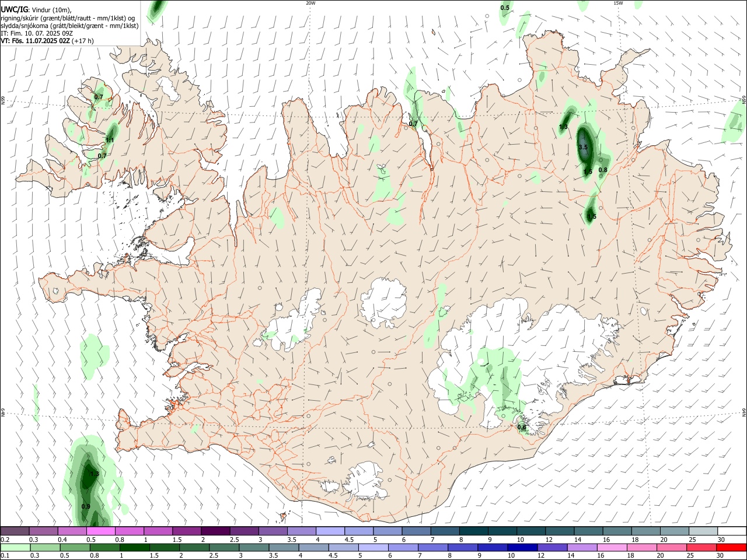Click the '3.5' value inside the dark rain cell
747x560 pixels.
point(583,147)
